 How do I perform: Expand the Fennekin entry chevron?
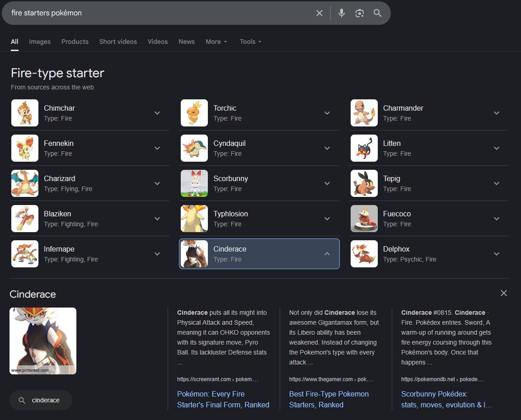(x=157, y=148)
